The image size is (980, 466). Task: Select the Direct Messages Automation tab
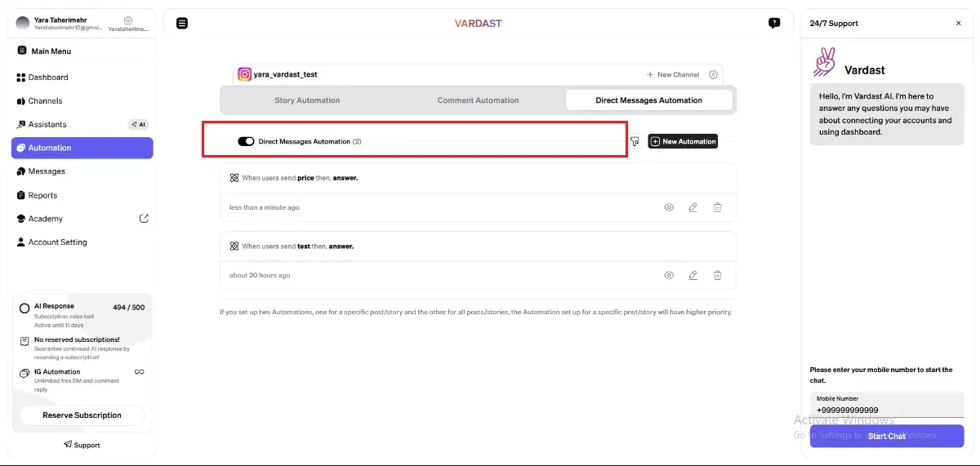pyautogui.click(x=648, y=100)
